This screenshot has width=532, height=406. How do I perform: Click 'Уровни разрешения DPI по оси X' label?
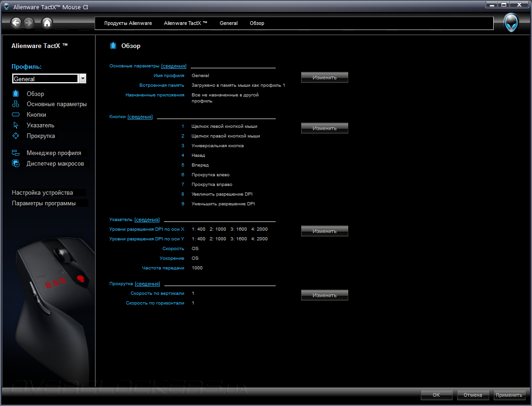146,229
